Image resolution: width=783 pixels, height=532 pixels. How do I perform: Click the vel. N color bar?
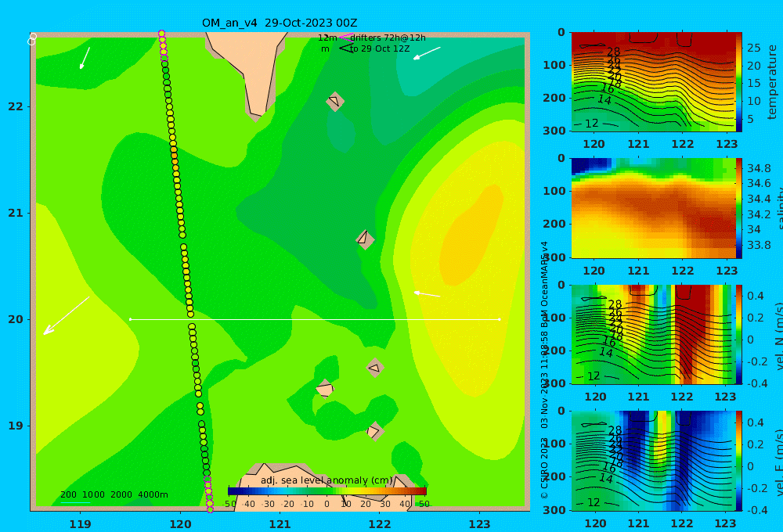pyautogui.click(x=739, y=334)
